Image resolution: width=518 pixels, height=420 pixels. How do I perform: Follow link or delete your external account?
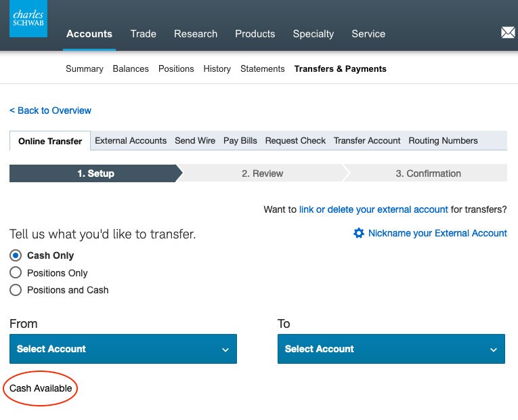[373, 210]
